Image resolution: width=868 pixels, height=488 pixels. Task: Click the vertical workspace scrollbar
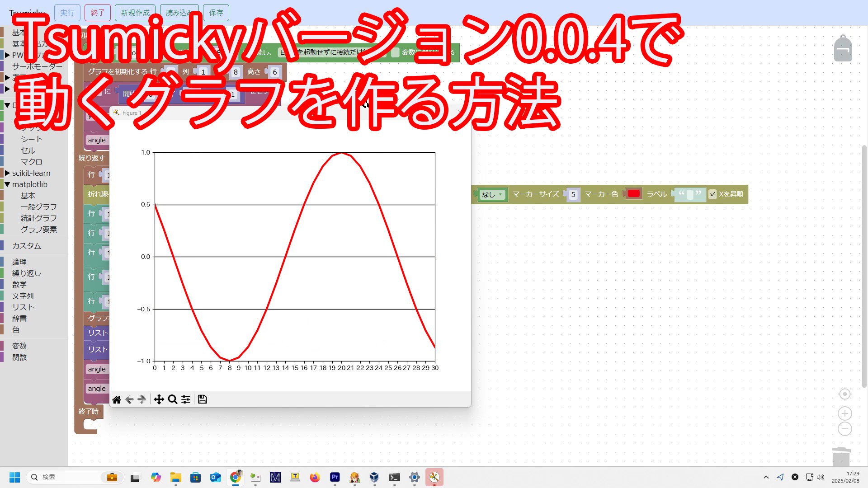click(864, 267)
